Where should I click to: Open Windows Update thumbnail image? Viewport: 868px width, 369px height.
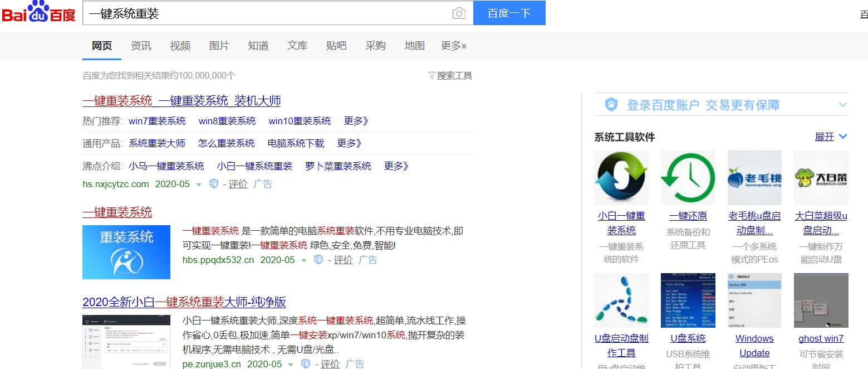point(754,300)
